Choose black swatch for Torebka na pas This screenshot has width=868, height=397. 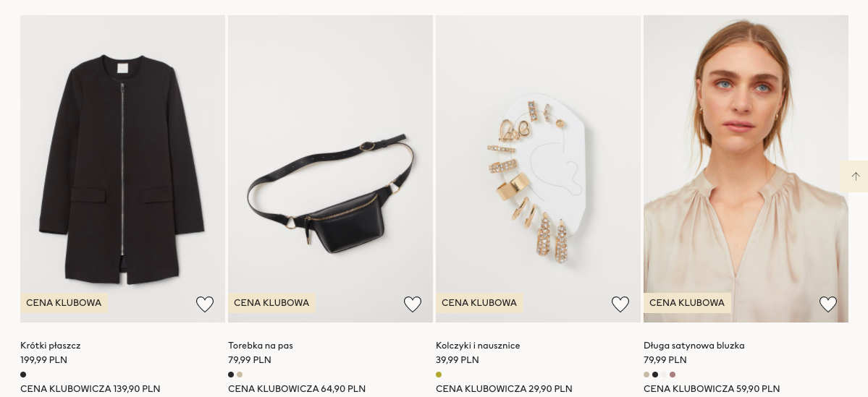click(231, 375)
